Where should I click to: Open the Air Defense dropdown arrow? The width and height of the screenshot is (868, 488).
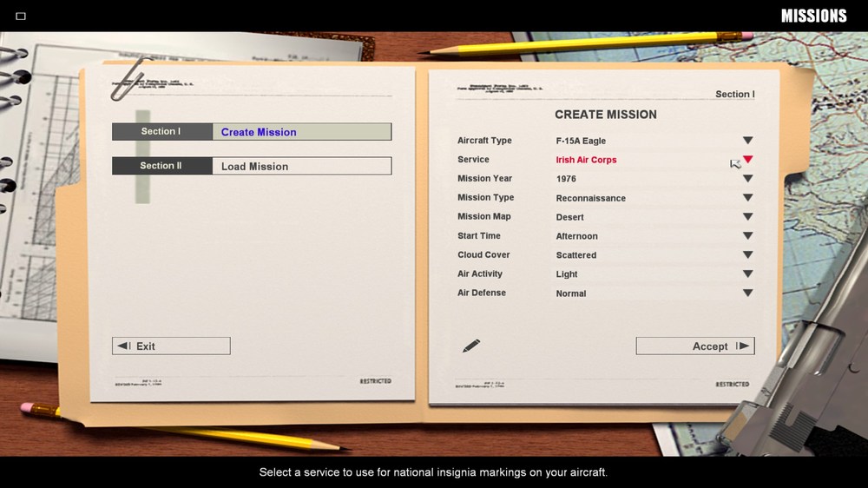pos(747,293)
